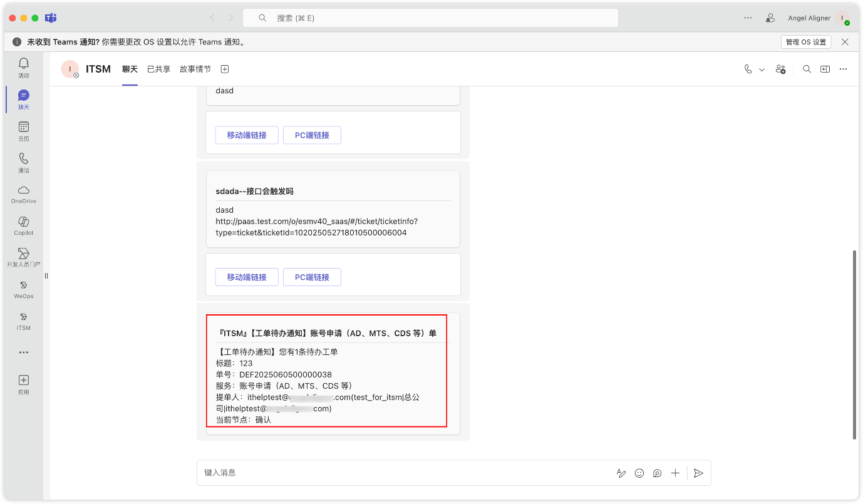The width and height of the screenshot is (863, 504).
Task: Click the bottom PC端链接 button
Action: point(312,277)
